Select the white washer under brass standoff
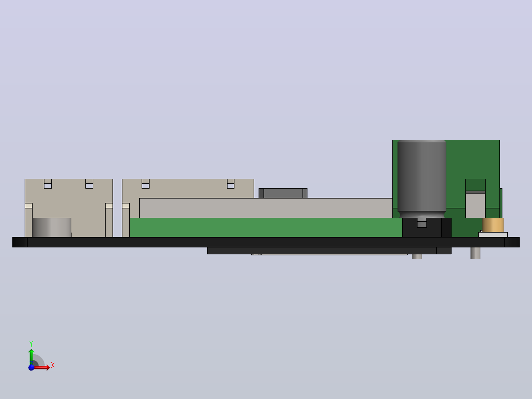 pos(493,235)
